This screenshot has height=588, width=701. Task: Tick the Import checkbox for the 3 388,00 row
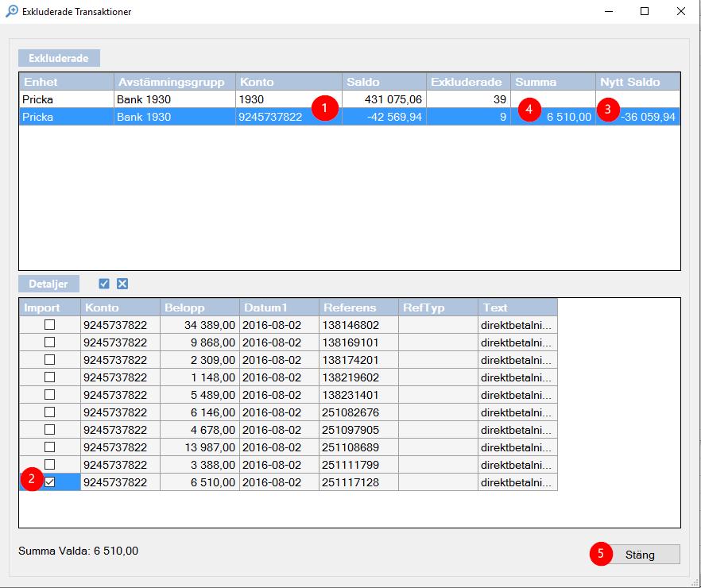pos(49,464)
